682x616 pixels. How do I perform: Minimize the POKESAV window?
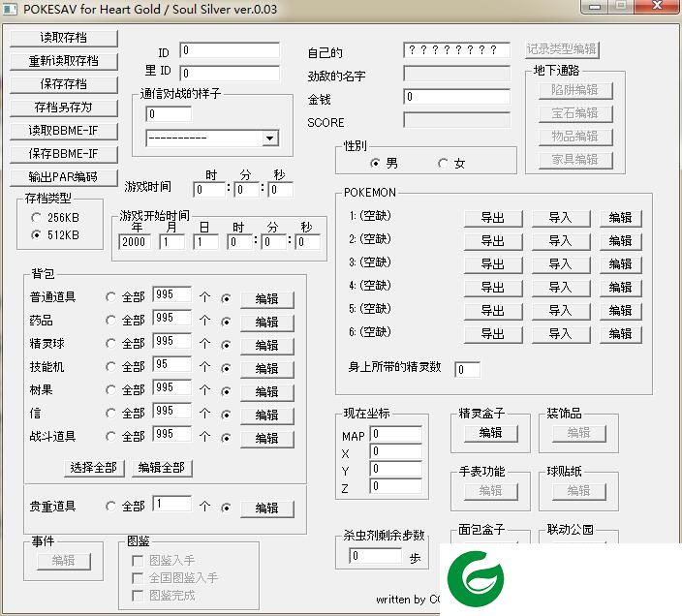[x=595, y=6]
